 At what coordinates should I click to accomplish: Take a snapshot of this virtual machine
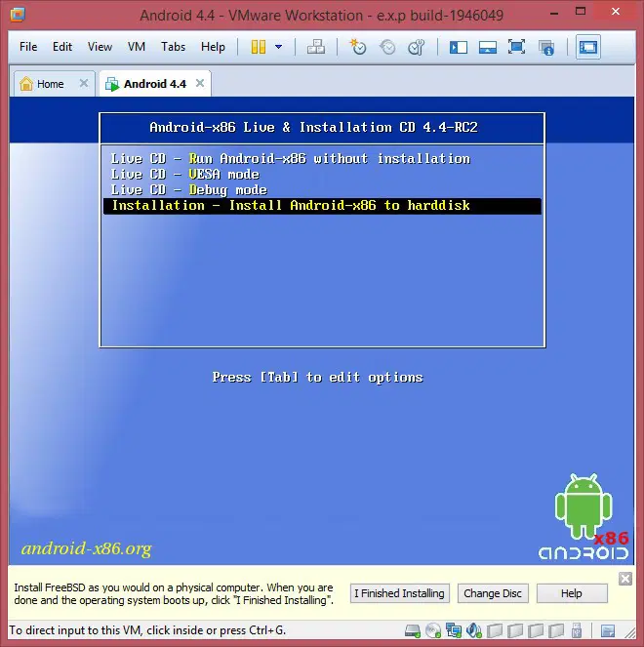(358, 47)
